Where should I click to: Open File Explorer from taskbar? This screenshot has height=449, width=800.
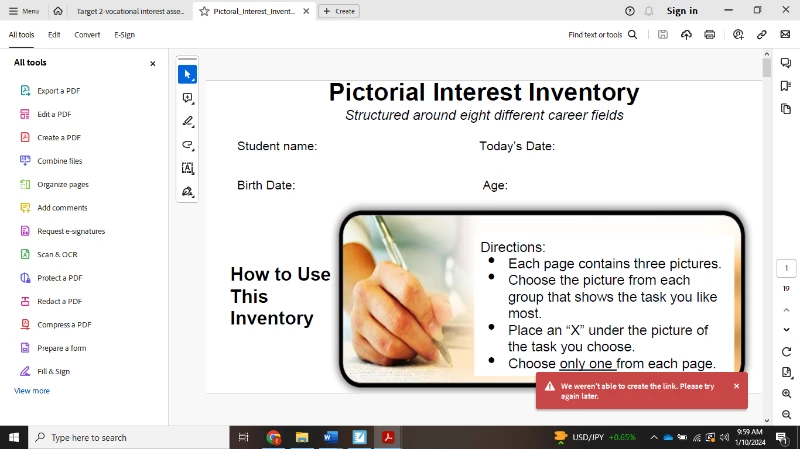[302, 437]
